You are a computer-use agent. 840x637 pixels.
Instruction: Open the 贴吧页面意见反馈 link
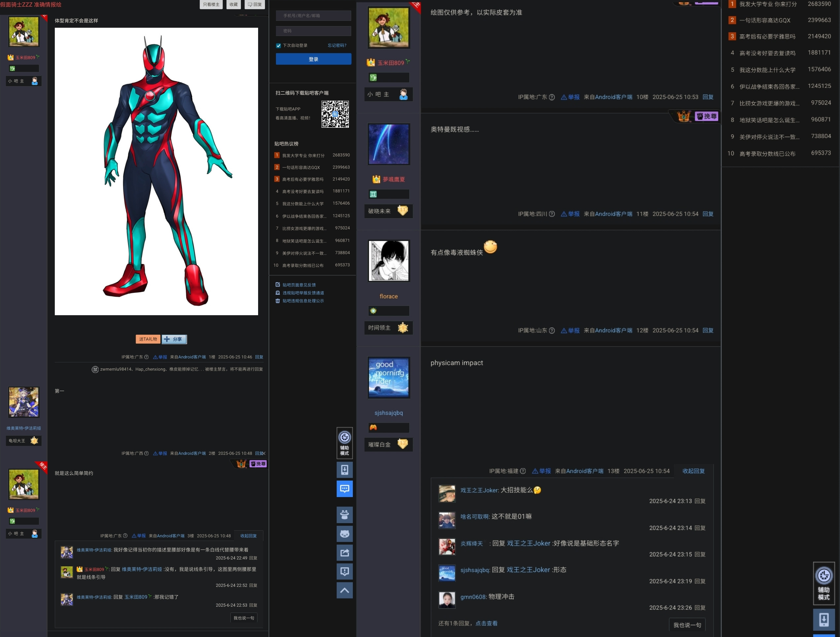click(x=299, y=285)
